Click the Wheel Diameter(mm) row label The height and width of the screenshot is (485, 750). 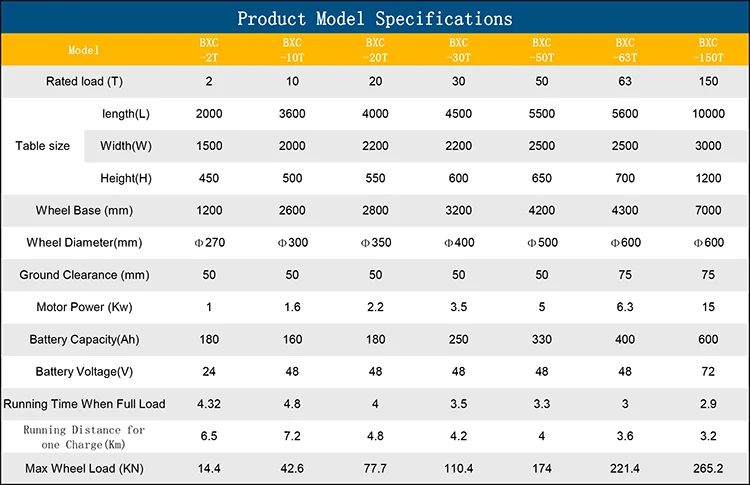tap(84, 243)
